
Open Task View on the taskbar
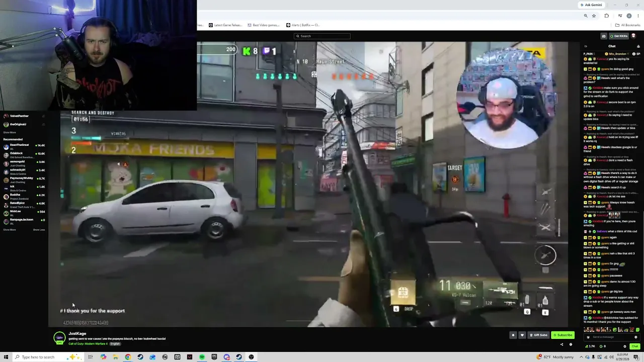(x=91, y=357)
